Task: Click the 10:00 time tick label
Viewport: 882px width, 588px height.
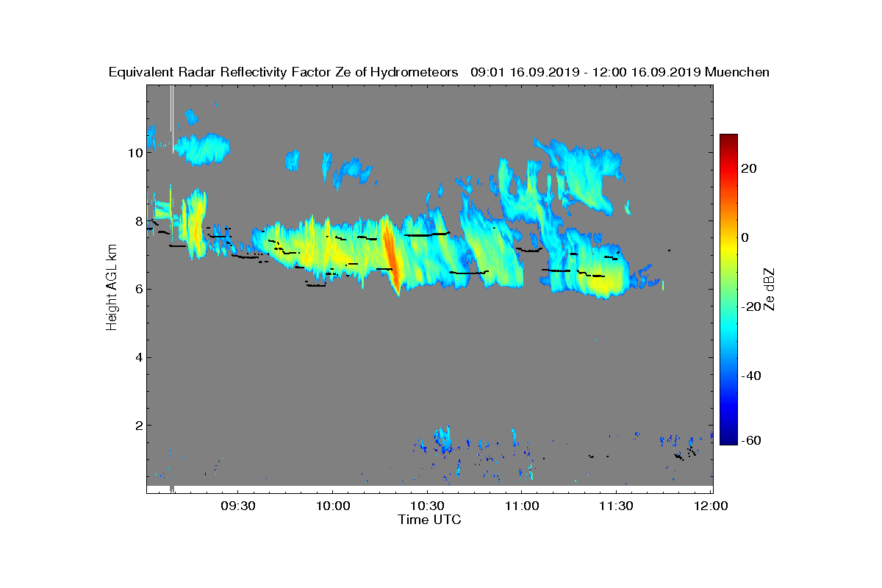Action: (x=332, y=506)
